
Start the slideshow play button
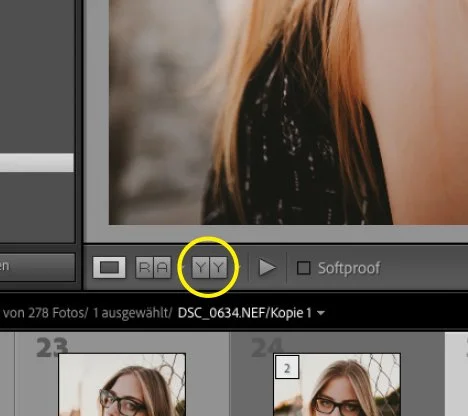[x=268, y=268]
